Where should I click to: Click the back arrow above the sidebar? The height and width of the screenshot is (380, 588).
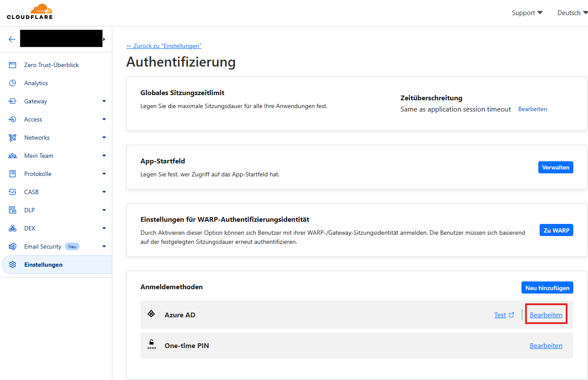pos(12,38)
